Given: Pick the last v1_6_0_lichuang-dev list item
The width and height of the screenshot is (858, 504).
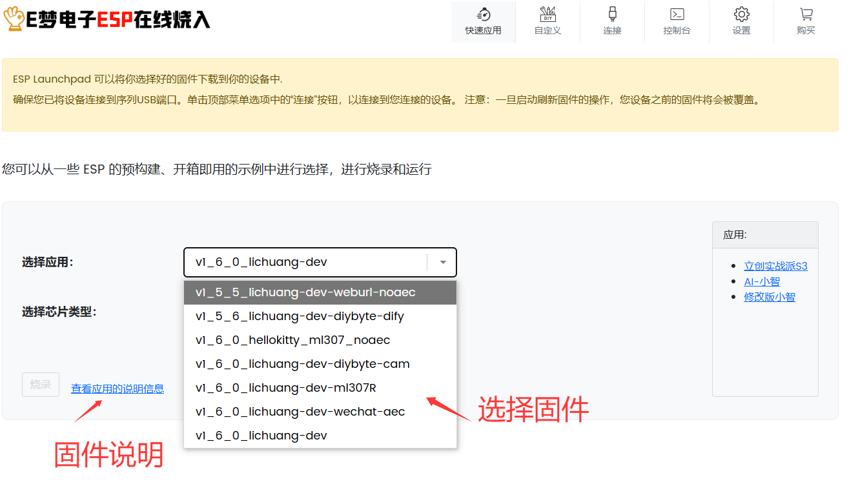Looking at the screenshot, I should pos(261,436).
